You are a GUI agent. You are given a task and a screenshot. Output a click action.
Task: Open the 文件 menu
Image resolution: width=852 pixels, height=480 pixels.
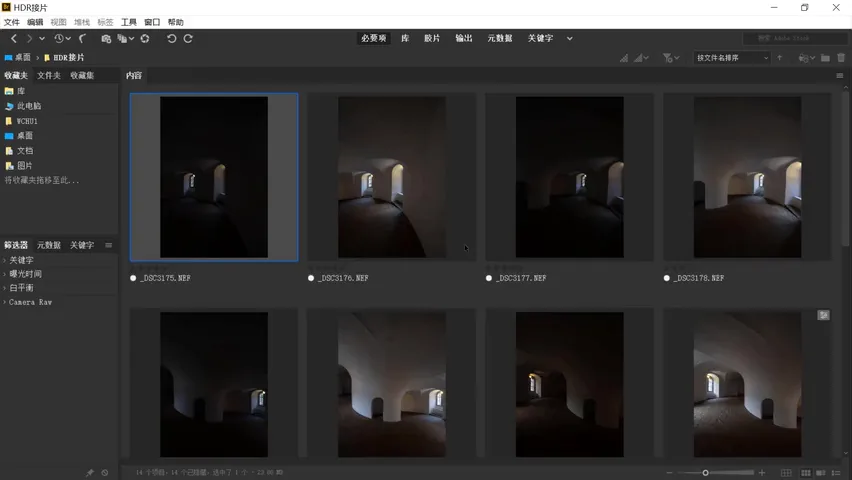[x=11, y=22]
